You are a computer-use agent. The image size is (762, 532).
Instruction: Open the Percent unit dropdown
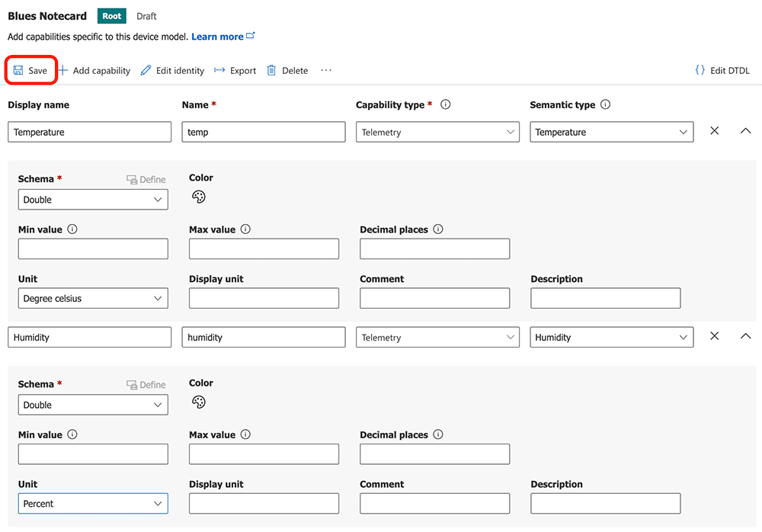[93, 504]
